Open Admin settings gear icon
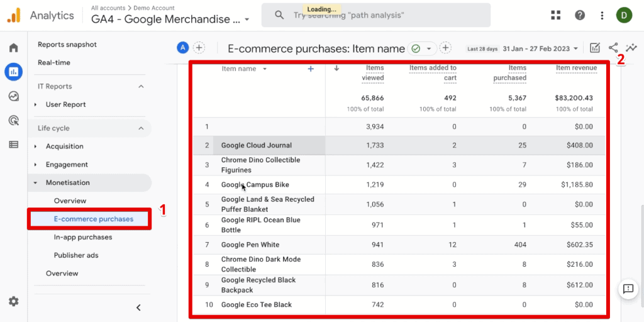Image resolution: width=644 pixels, height=322 pixels. point(14,301)
